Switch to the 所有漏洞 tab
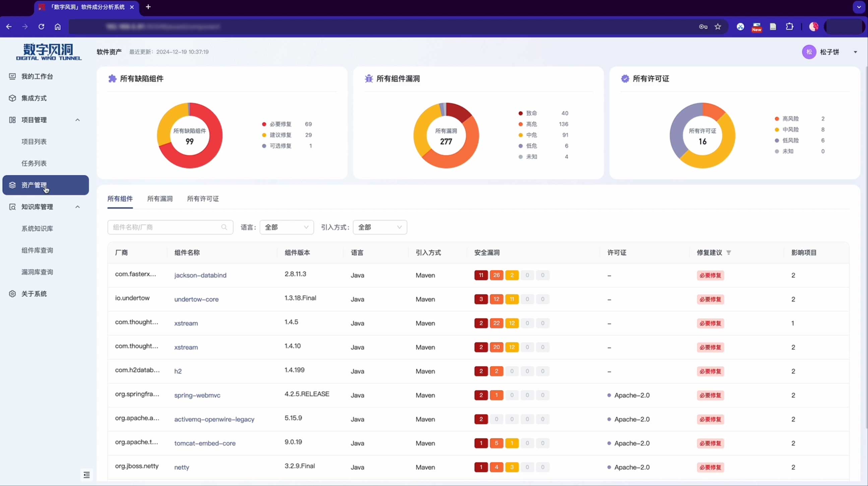868x486 pixels. (160, 199)
